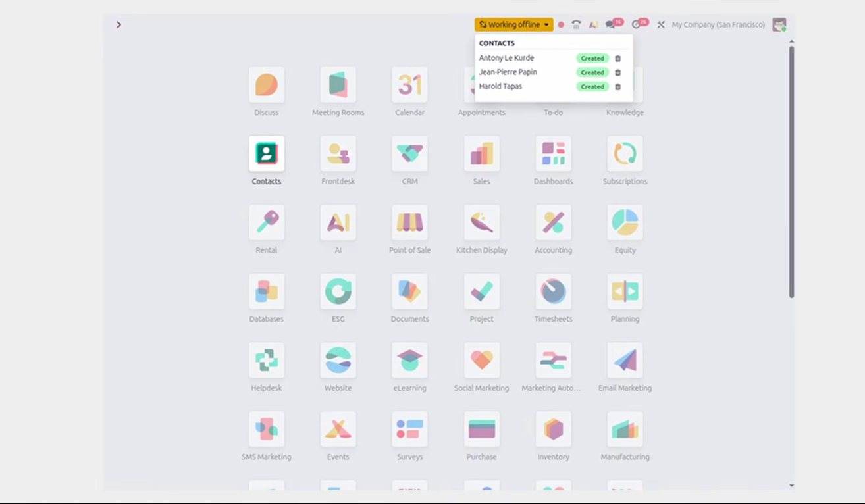
Task: Click the red recording dot indicator
Action: pos(561,25)
